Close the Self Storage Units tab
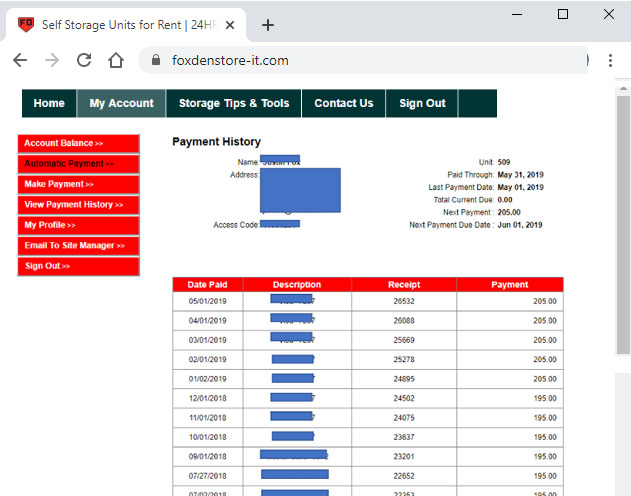 point(231,25)
